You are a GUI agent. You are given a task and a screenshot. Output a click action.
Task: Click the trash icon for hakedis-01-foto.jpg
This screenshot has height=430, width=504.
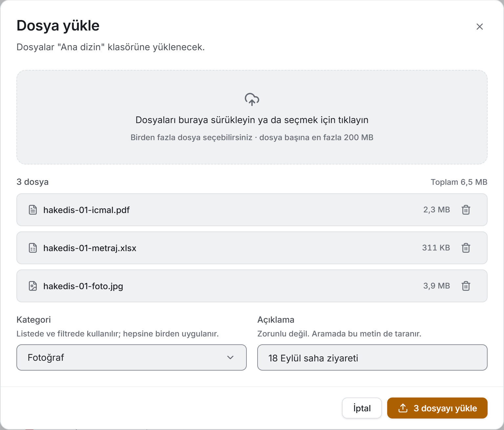pos(466,286)
